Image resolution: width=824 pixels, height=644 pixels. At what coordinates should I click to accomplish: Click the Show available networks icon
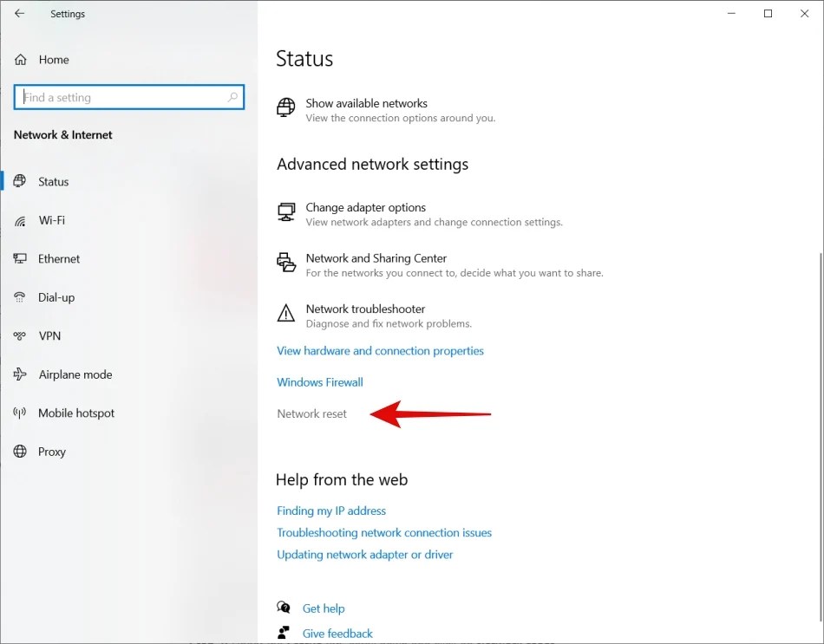coord(286,109)
